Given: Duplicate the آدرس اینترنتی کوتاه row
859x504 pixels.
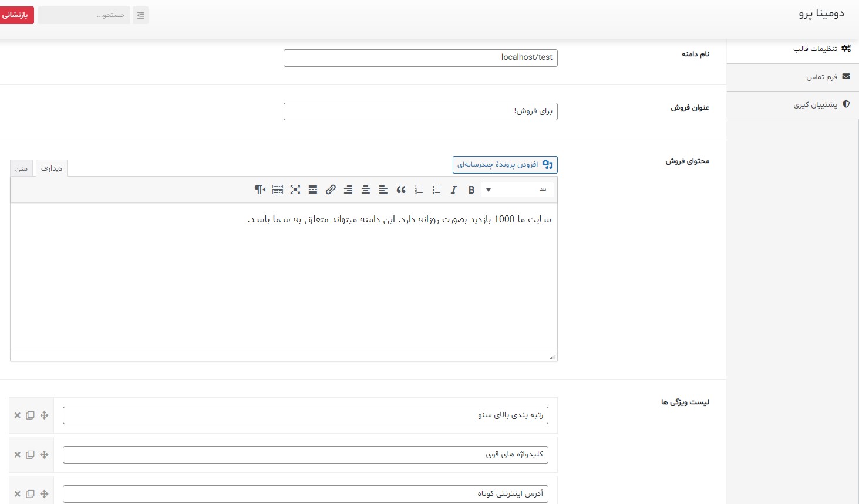Looking at the screenshot, I should tap(30, 494).
